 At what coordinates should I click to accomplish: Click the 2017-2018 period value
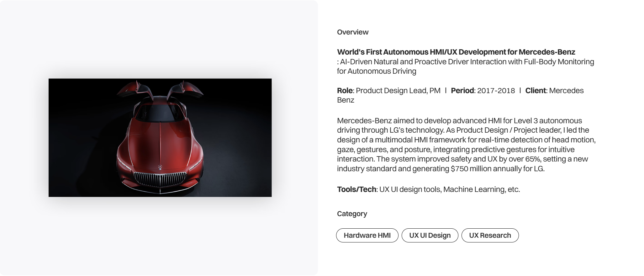tap(496, 91)
